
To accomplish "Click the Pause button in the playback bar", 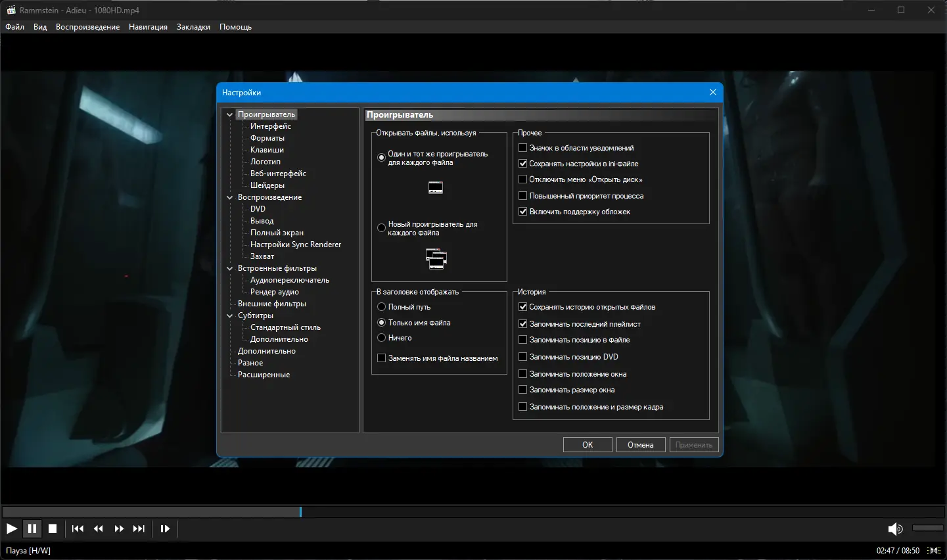I will [x=32, y=528].
